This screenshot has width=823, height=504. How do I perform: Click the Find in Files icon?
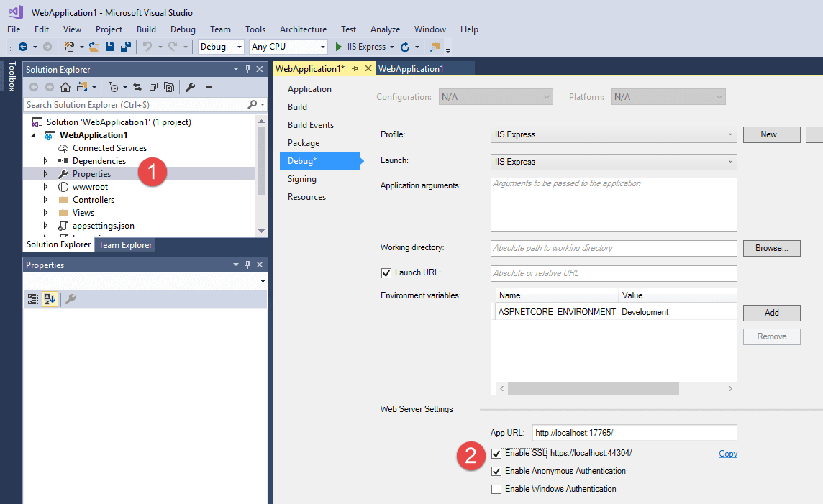435,47
